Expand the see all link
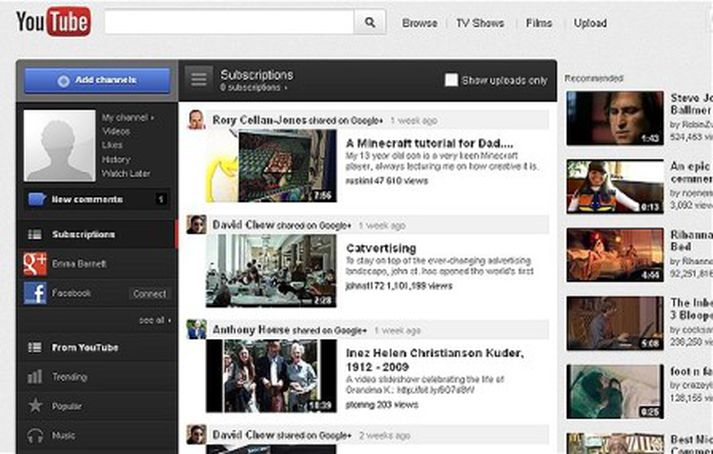Viewport: 713px width, 454px height. [x=155, y=320]
